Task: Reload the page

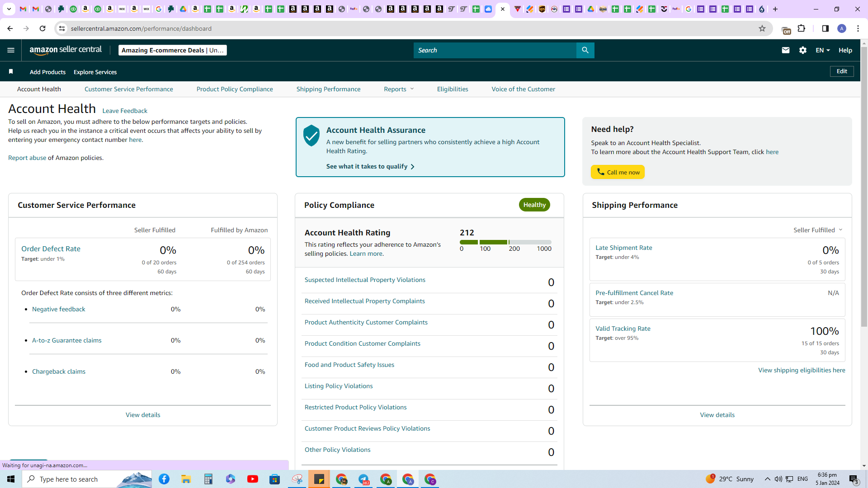Action: (x=42, y=28)
